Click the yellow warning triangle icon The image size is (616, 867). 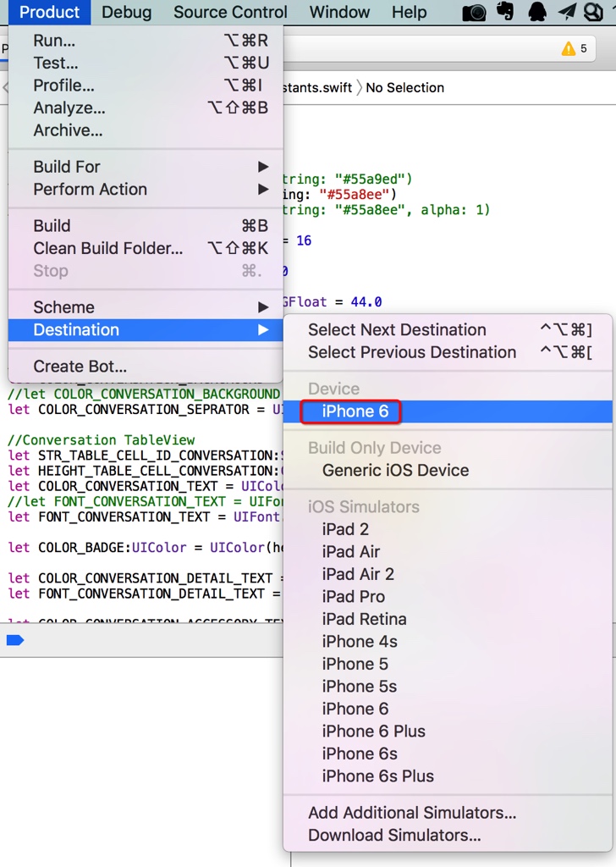pos(569,49)
